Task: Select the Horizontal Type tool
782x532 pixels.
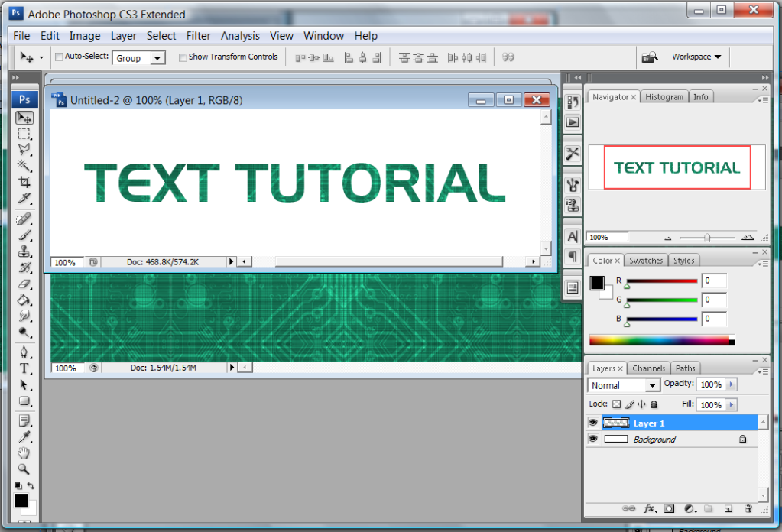Action: click(x=24, y=368)
